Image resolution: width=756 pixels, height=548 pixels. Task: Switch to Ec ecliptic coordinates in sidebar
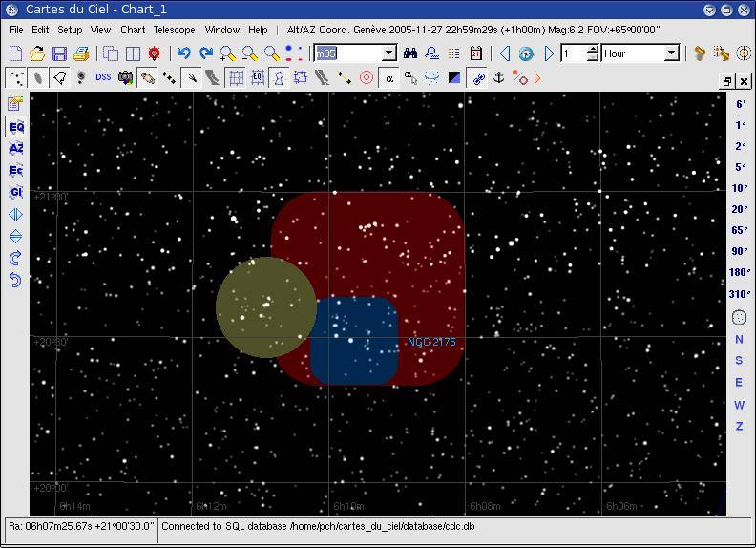click(16, 170)
